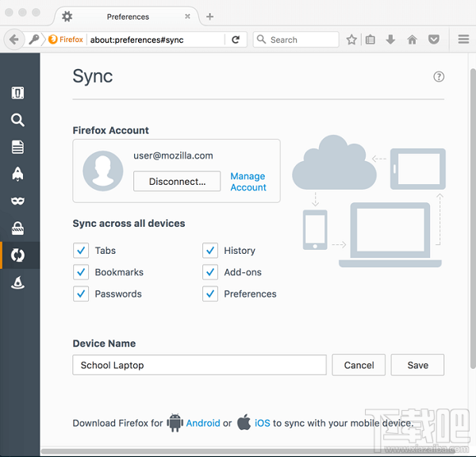
Task: Open the Manage Account link
Action: [248, 182]
